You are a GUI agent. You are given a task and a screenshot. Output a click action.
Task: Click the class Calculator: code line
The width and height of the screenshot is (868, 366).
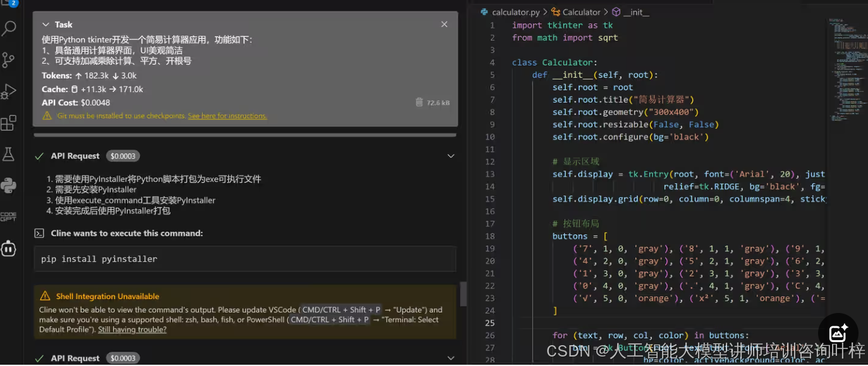(x=554, y=62)
